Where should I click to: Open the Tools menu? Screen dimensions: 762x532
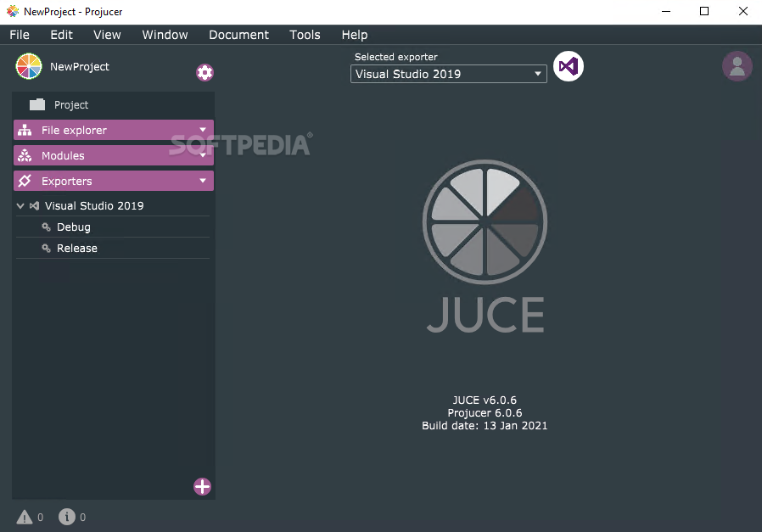305,35
